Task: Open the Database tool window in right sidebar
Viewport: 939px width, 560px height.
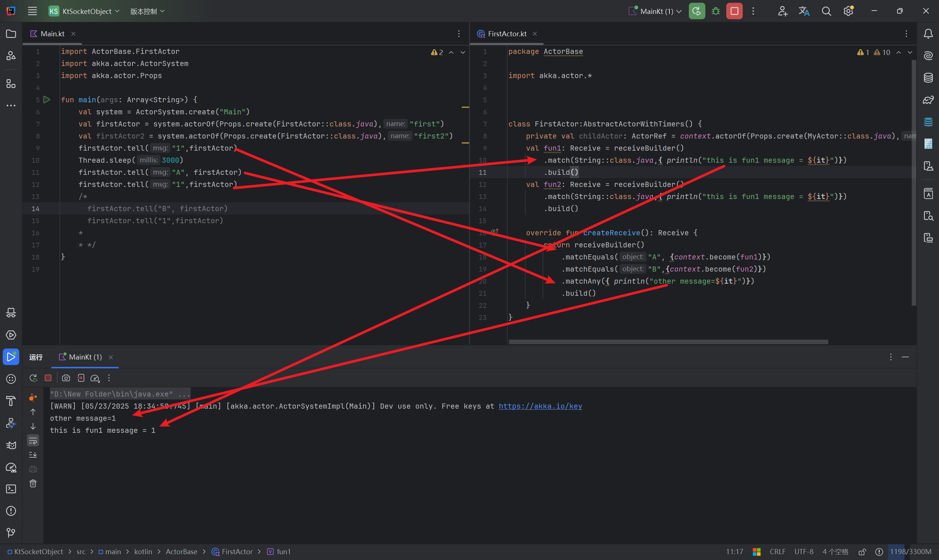Action: click(x=928, y=78)
